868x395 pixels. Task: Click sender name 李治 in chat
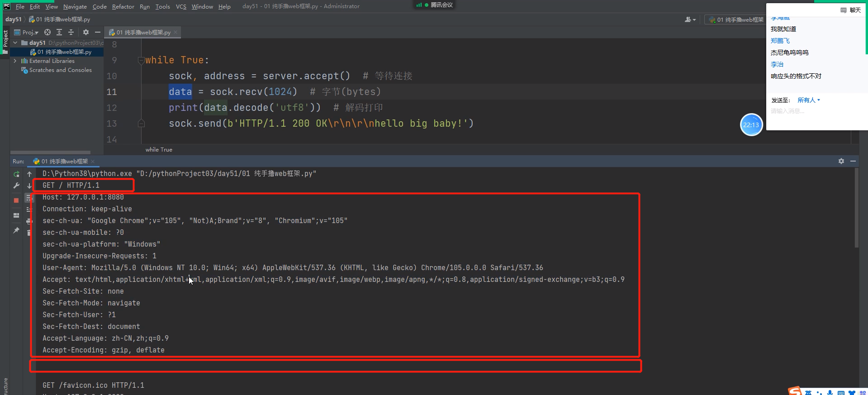click(777, 64)
